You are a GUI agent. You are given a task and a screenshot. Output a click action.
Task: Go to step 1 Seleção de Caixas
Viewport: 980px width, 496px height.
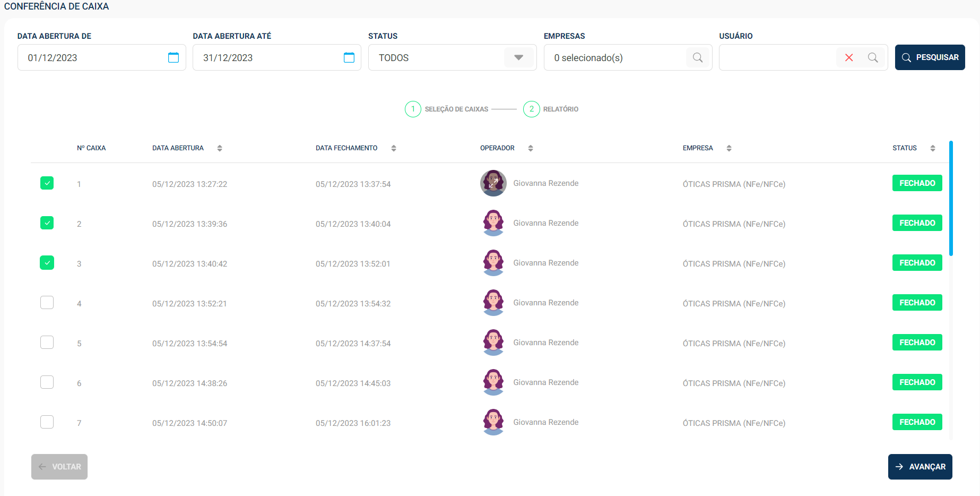pos(413,109)
